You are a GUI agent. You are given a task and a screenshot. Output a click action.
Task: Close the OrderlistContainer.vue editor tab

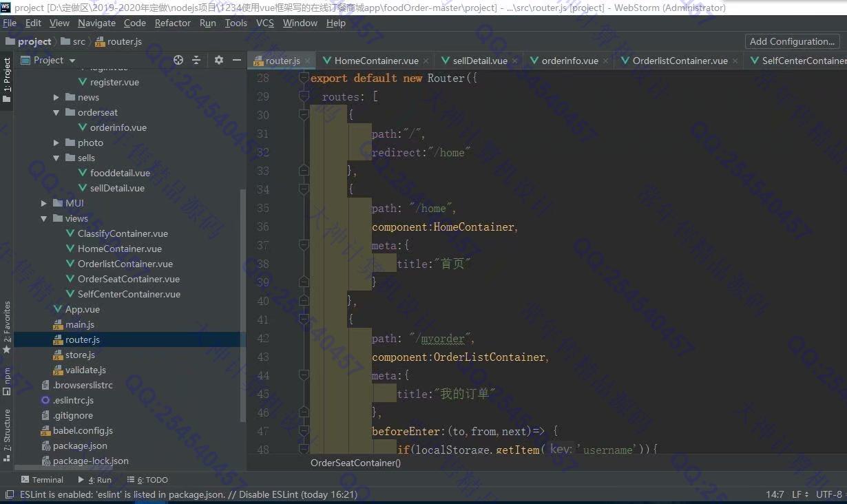pos(735,61)
